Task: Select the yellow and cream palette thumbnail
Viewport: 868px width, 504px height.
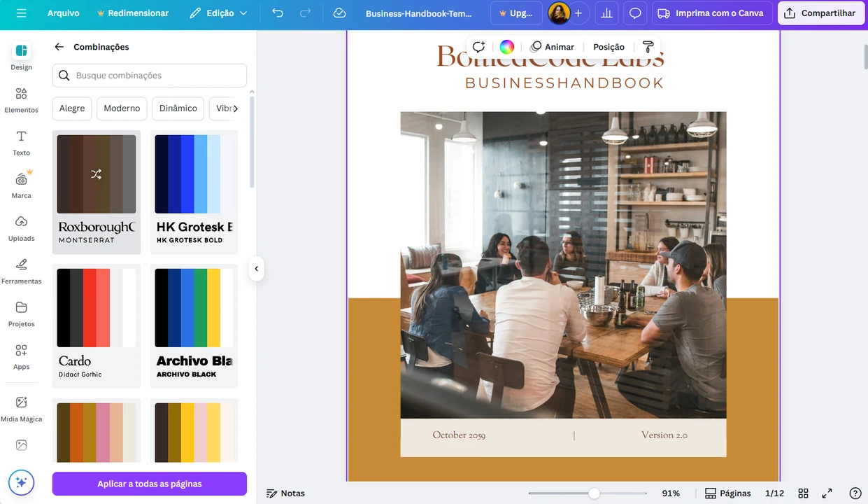Action: pos(194,432)
